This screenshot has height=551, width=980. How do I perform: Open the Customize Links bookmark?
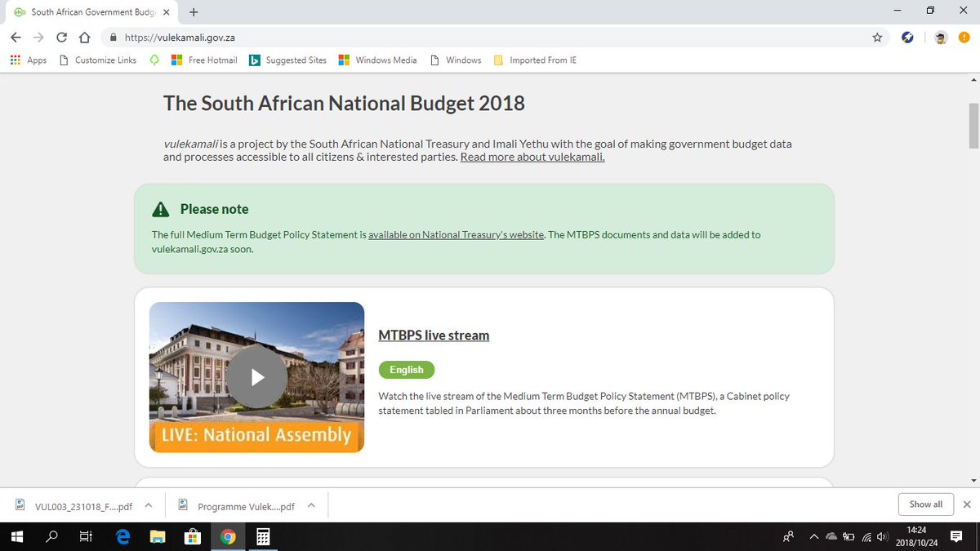(x=98, y=60)
